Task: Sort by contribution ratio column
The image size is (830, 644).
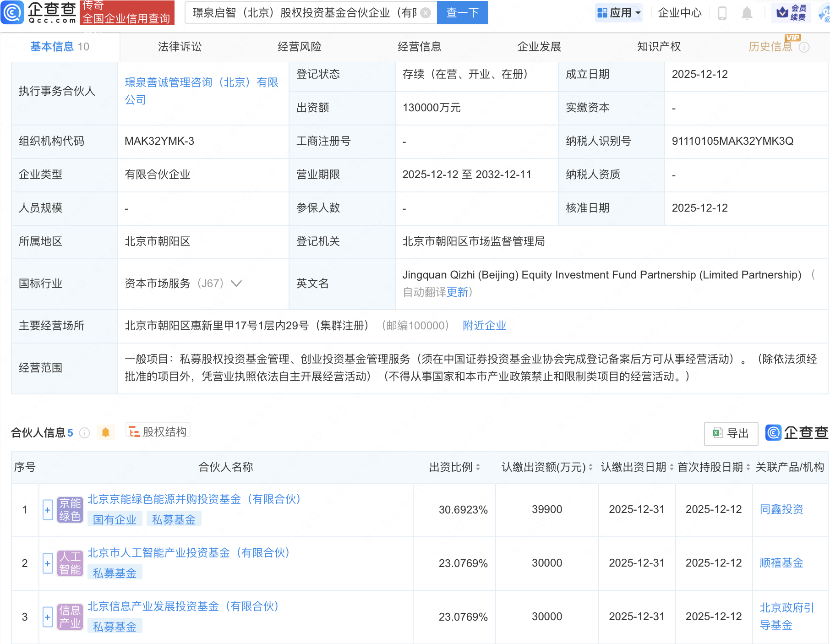Action: pyautogui.click(x=478, y=467)
